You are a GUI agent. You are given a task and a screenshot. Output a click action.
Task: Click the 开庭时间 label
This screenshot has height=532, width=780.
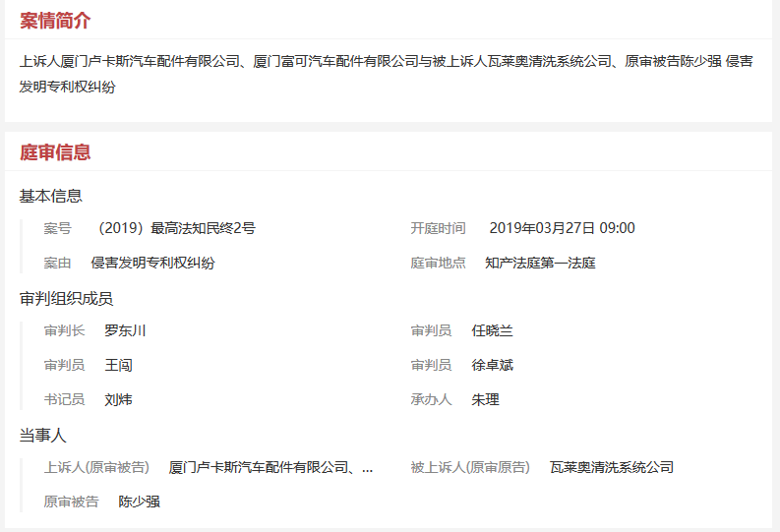[x=439, y=228]
